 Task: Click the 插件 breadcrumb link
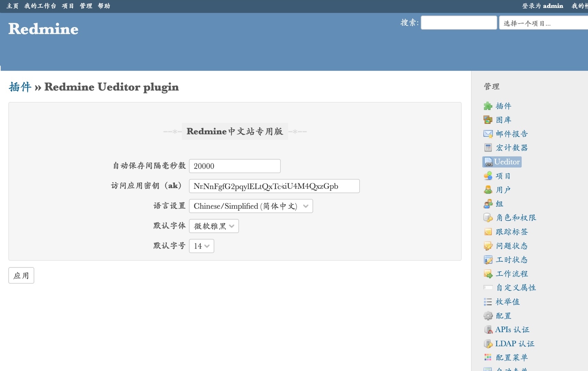(x=20, y=87)
